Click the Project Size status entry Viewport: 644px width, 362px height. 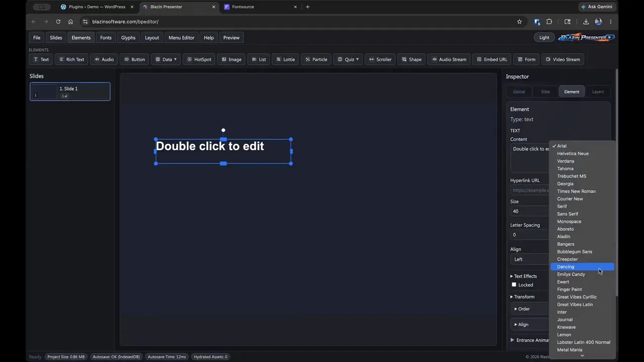(x=66, y=356)
